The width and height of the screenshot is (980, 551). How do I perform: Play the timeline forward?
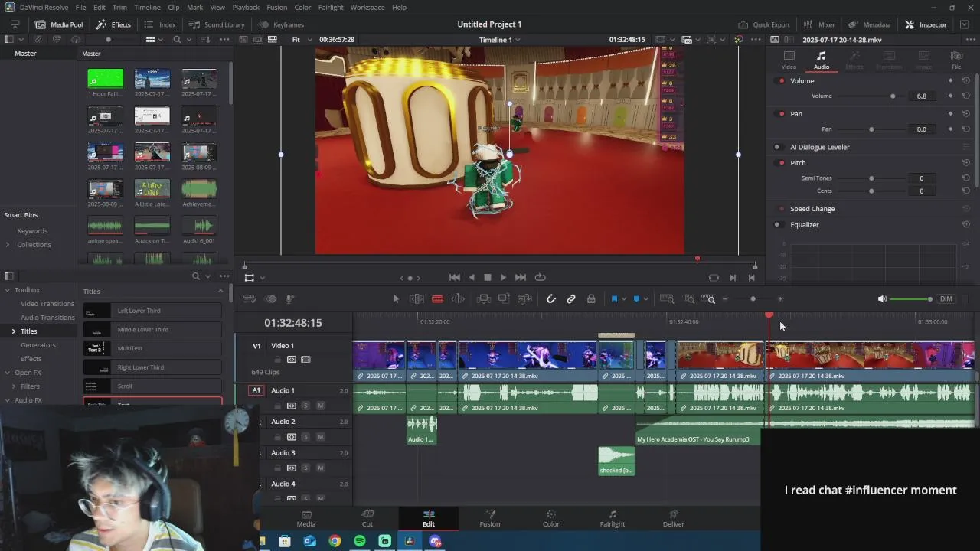503,278
